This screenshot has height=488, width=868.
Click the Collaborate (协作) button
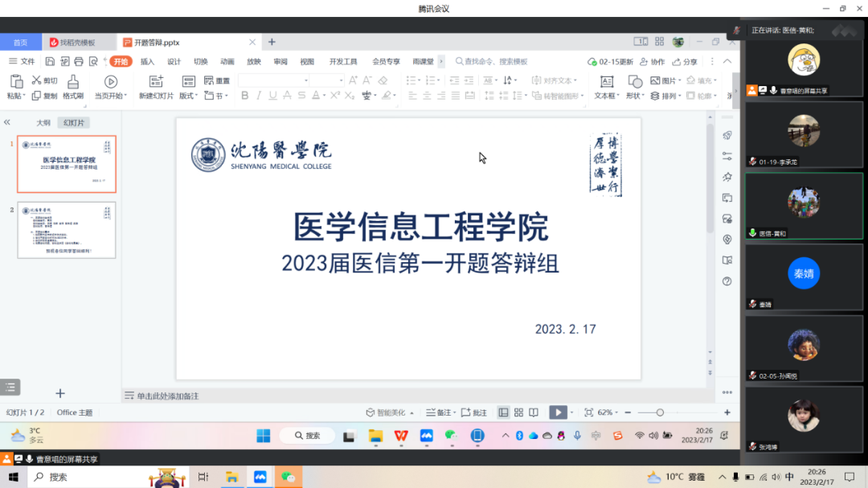[x=653, y=61]
